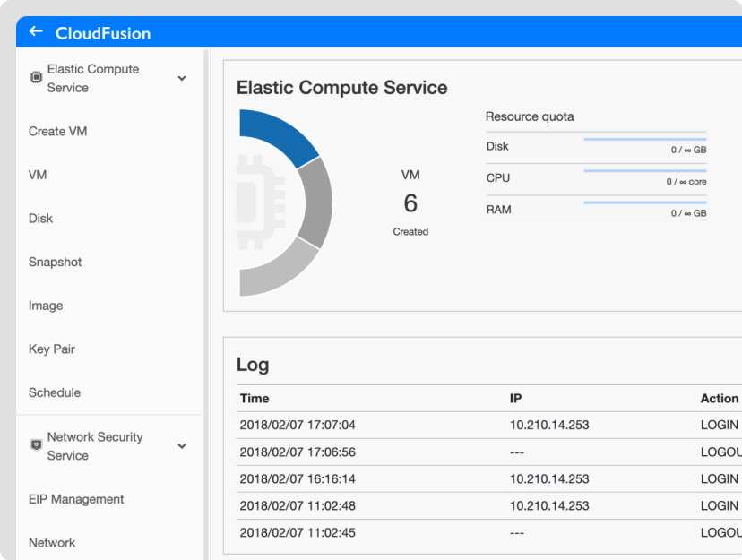
Task: Open Key Pair management
Action: [52, 349]
